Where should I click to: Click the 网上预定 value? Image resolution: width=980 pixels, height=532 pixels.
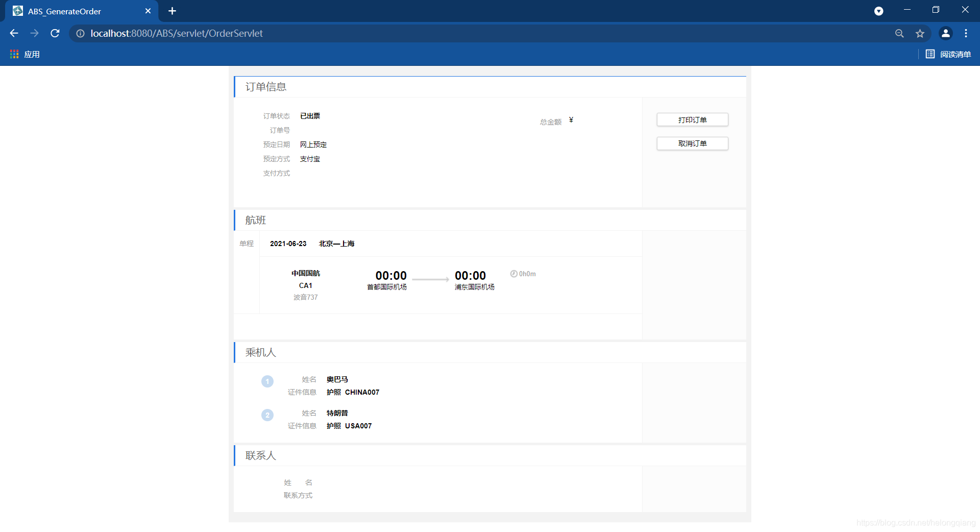[x=313, y=144]
